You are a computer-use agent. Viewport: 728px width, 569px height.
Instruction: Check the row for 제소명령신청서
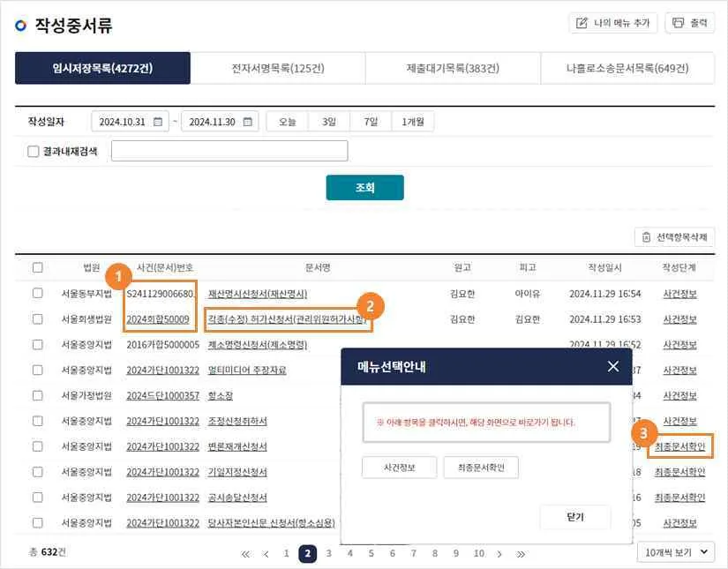pyautogui.click(x=38, y=344)
